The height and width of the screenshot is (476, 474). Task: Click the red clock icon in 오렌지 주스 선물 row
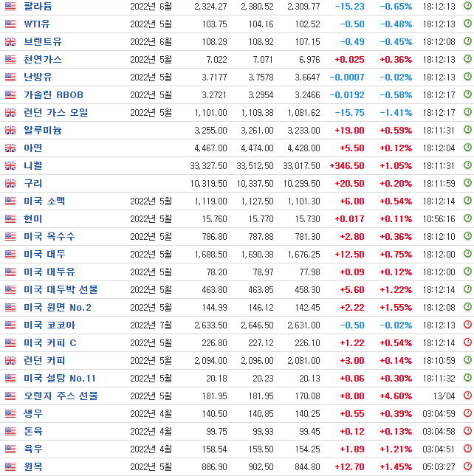467,395
